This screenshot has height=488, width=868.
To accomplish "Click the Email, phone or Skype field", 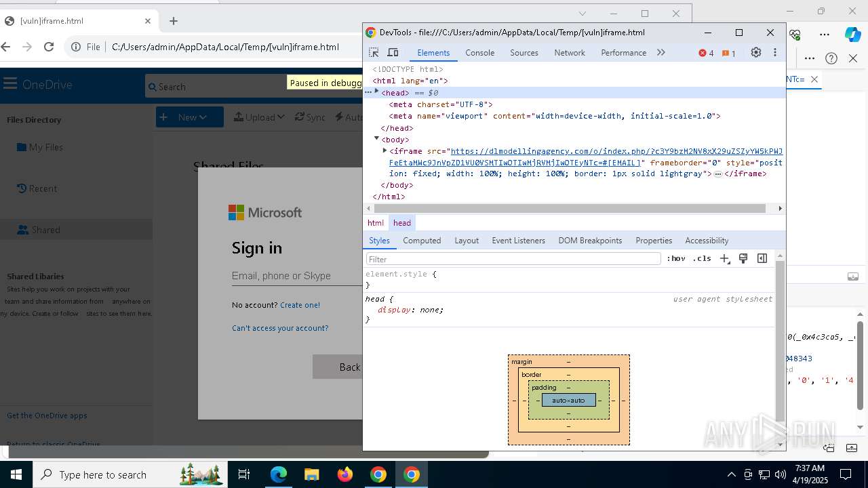I will point(297,276).
